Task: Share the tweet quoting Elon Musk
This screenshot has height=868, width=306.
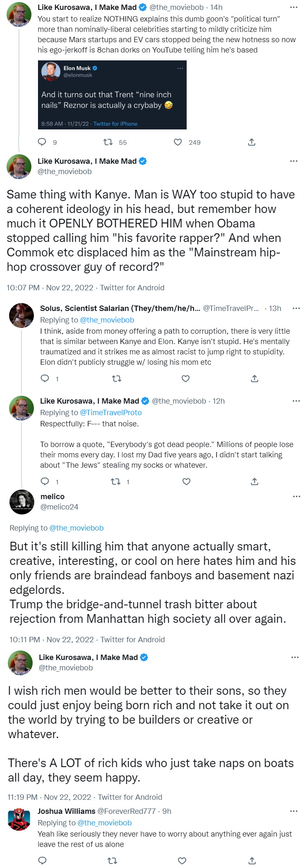Action: coord(251,142)
